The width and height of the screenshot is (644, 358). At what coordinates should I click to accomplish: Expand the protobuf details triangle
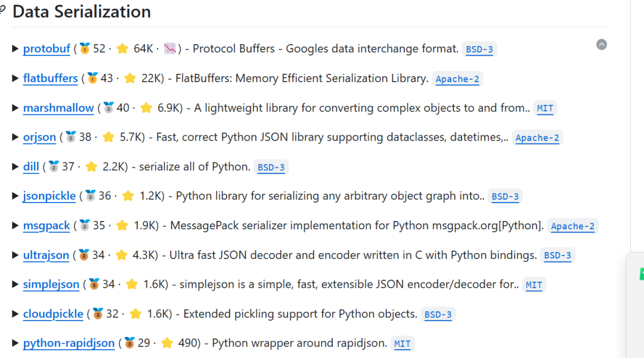16,49
